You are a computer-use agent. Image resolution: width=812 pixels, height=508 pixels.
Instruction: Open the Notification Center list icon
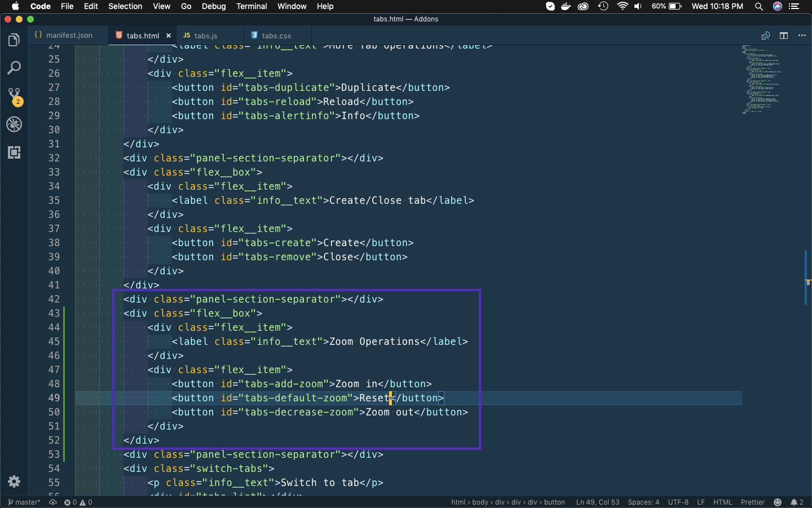795,6
